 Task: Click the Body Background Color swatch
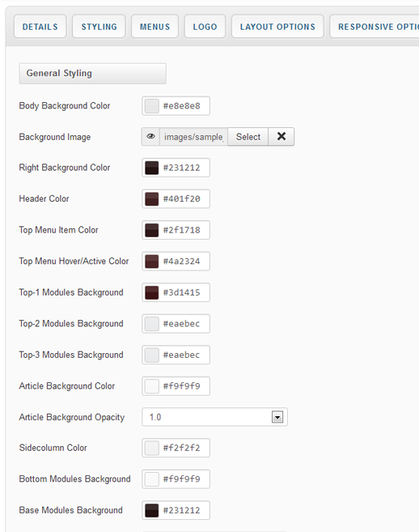pos(152,106)
